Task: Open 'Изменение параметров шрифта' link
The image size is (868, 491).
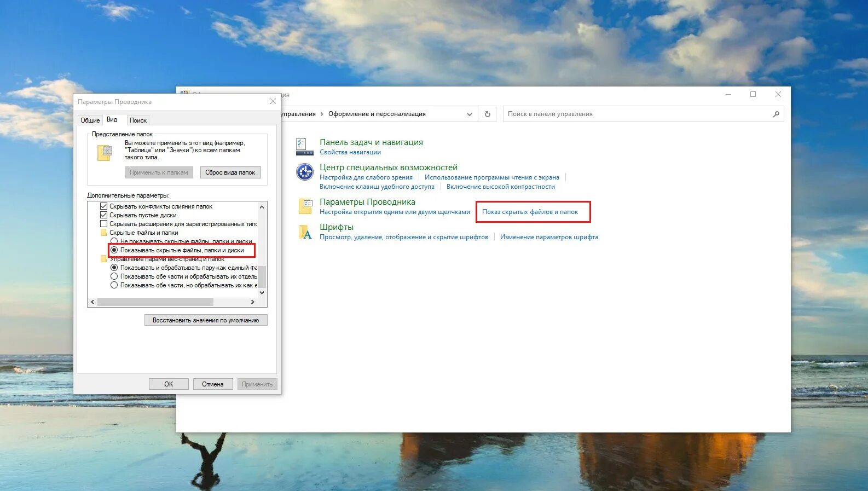Action: [549, 237]
